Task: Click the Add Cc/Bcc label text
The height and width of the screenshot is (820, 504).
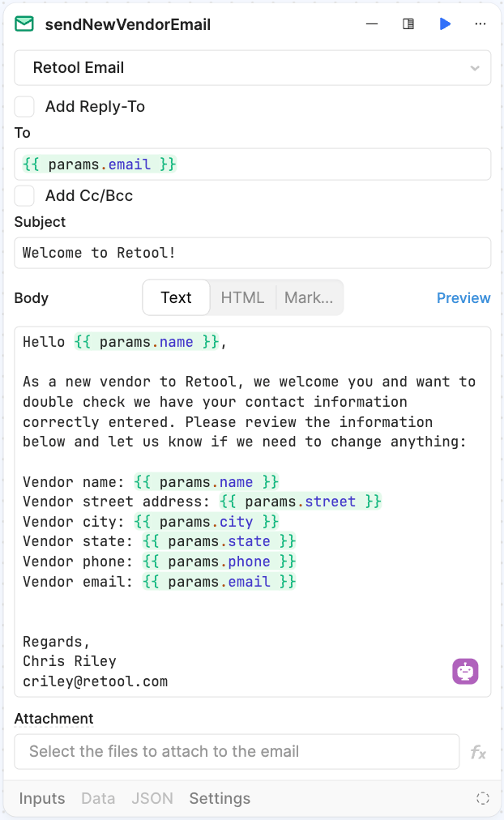Action: click(x=89, y=195)
